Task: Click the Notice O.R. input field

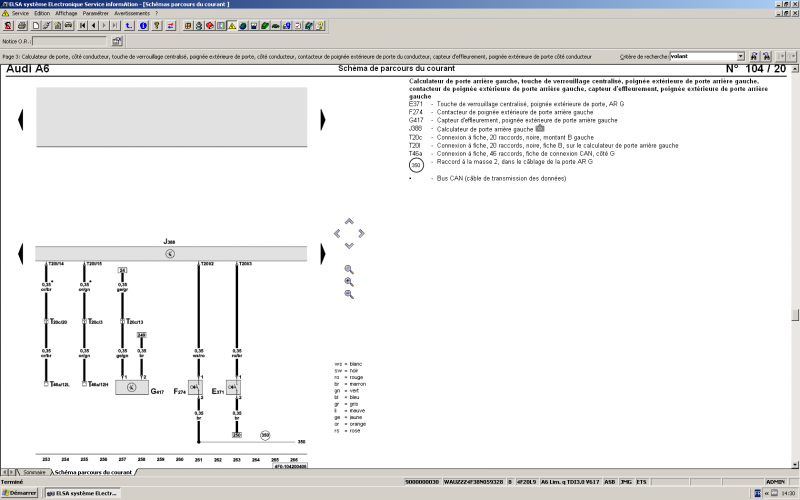Action: pyautogui.click(x=70, y=41)
